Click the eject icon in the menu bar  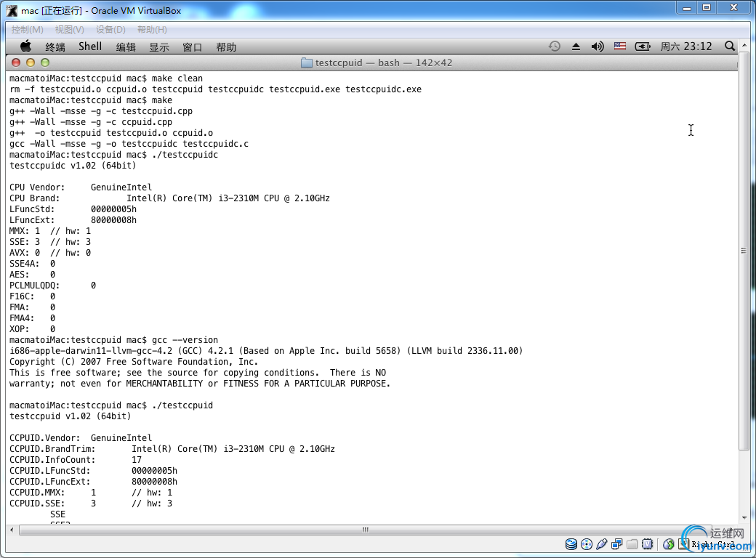coord(576,46)
